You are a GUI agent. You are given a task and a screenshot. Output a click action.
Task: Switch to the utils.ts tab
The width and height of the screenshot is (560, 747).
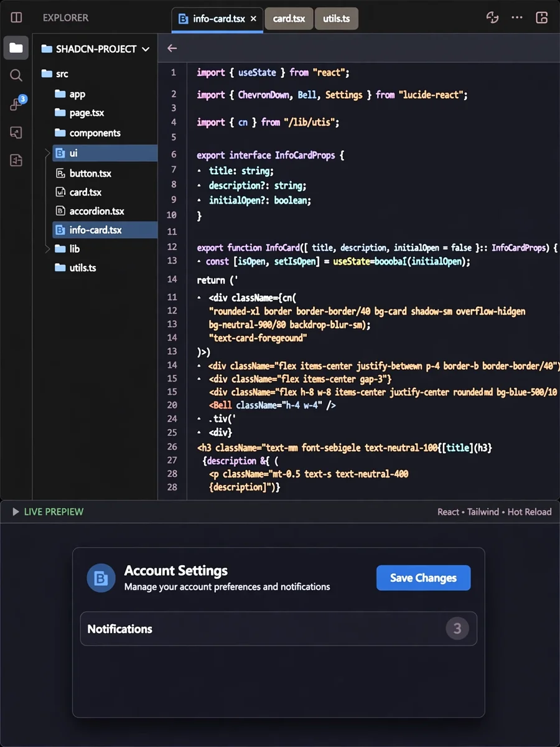pyautogui.click(x=336, y=19)
